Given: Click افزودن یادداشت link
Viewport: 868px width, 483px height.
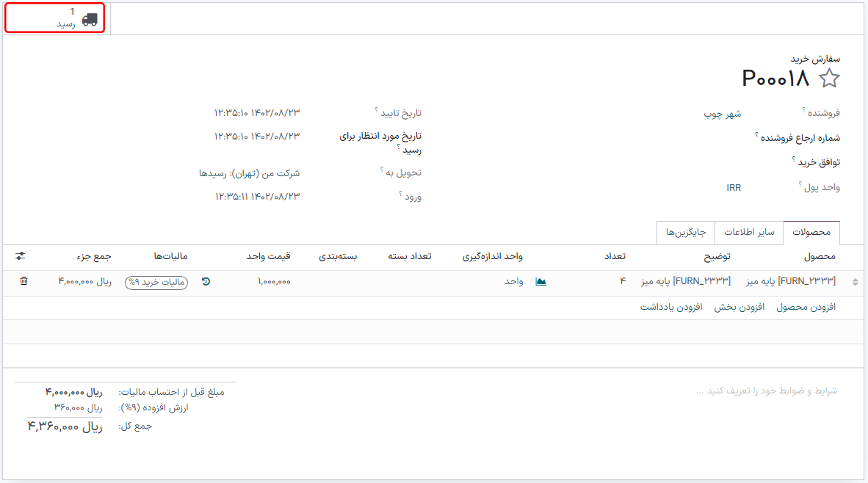Looking at the screenshot, I should click(x=671, y=307).
